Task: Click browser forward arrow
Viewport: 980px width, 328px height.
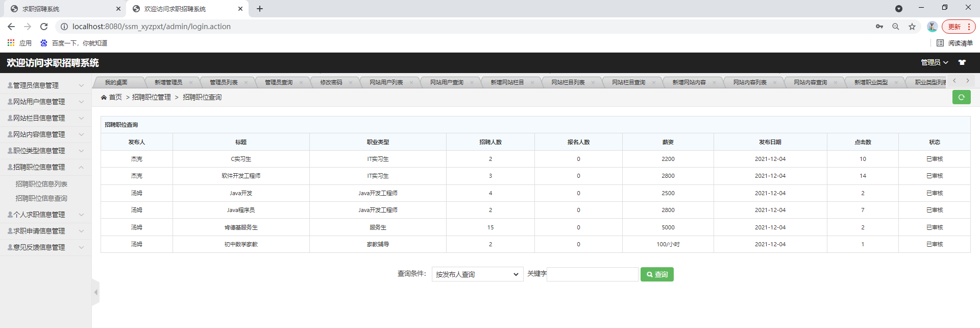Action: pyautogui.click(x=28, y=27)
